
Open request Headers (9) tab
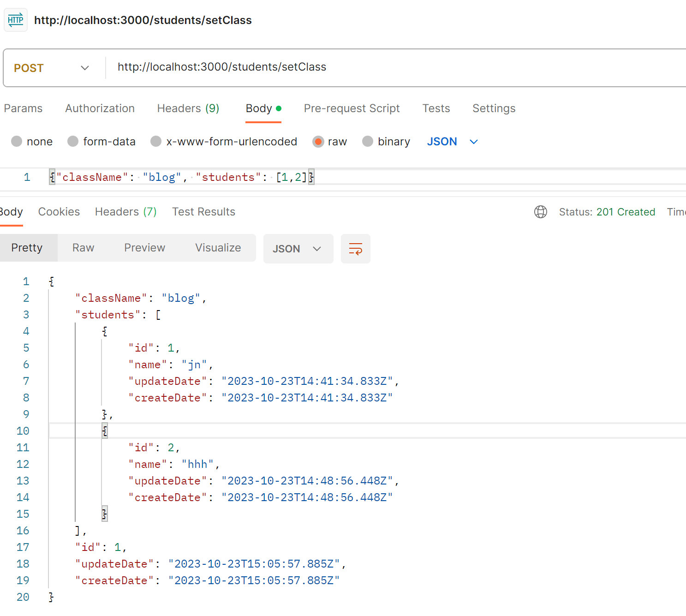pos(188,108)
